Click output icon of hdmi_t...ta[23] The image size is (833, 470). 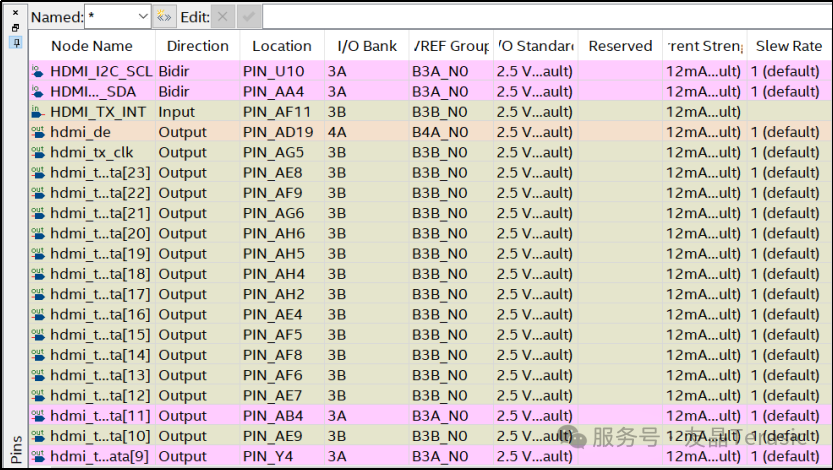(x=38, y=172)
